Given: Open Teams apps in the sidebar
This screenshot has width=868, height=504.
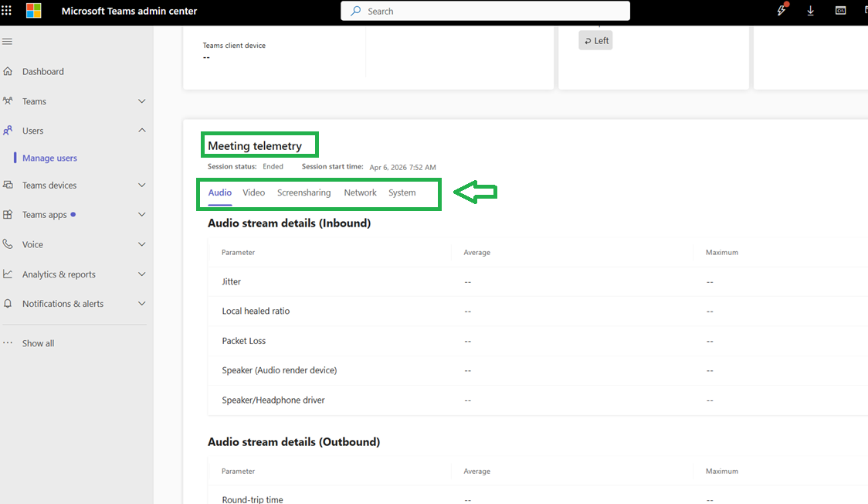Looking at the screenshot, I should [44, 215].
